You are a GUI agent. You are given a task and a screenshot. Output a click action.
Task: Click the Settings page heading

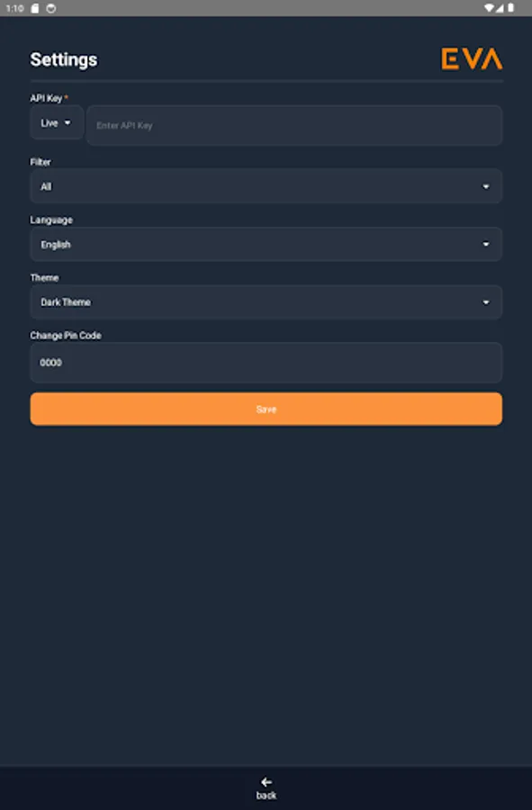64,59
